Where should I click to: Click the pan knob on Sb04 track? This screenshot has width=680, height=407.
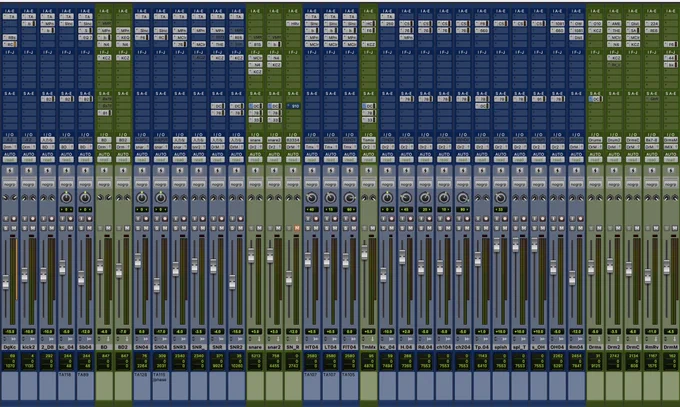[x=85, y=198]
